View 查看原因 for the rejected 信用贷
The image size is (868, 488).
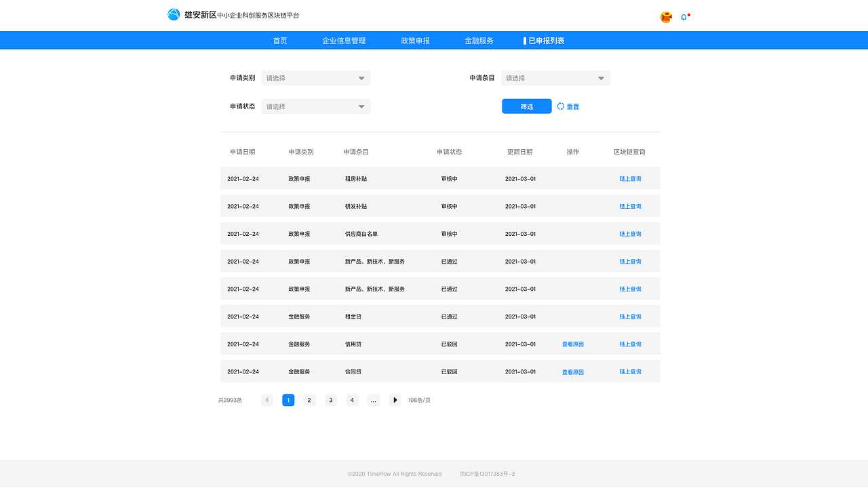click(x=573, y=344)
